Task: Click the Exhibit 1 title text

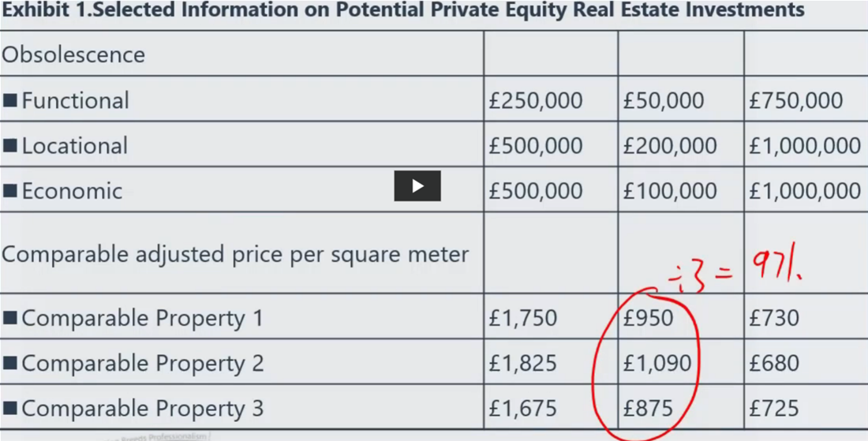Action: [x=403, y=9]
